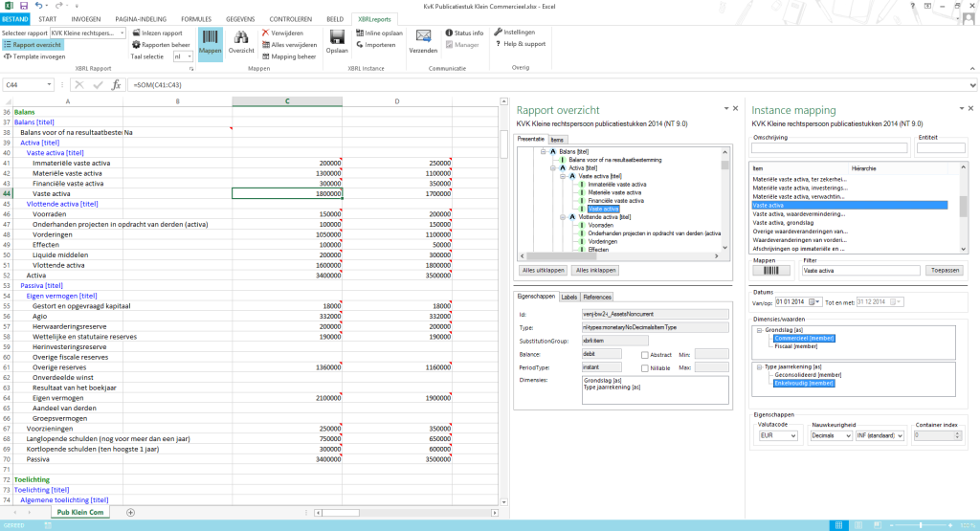The width and height of the screenshot is (980, 531).
Task: Click the Balans [titel] link in column A
Action: (x=33, y=122)
